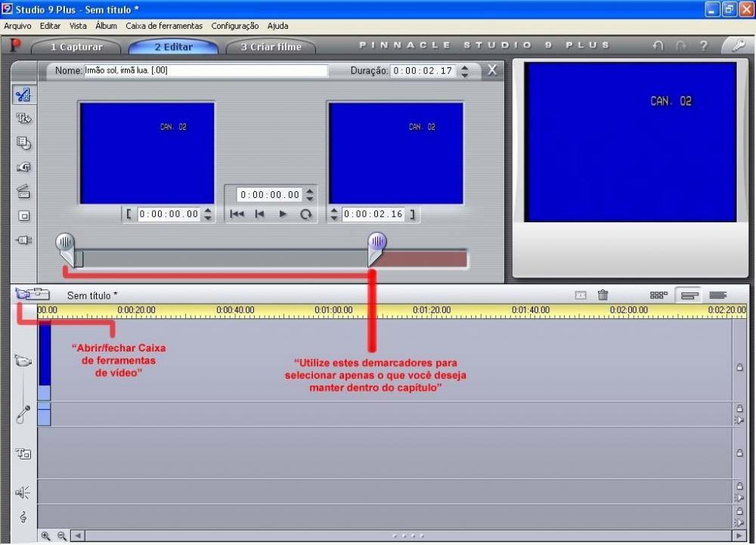The width and height of the screenshot is (756, 545).
Task: Open the video effects plug tool
Action: click(x=23, y=240)
